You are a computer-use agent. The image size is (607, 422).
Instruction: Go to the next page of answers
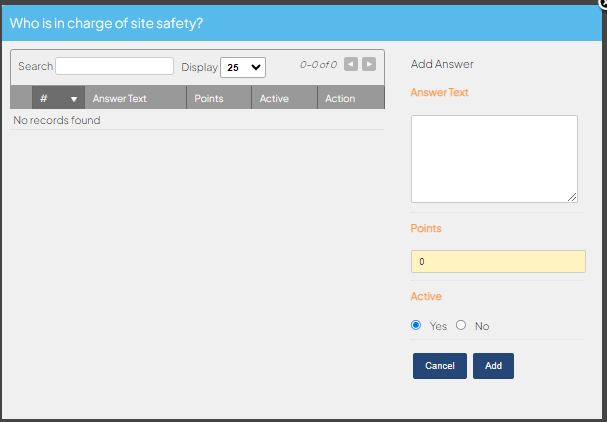pyautogui.click(x=369, y=64)
